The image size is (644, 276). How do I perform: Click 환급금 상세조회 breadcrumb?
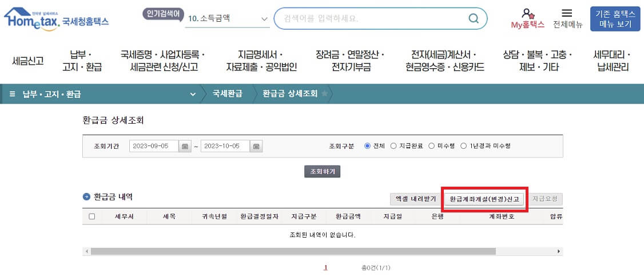tap(290, 94)
